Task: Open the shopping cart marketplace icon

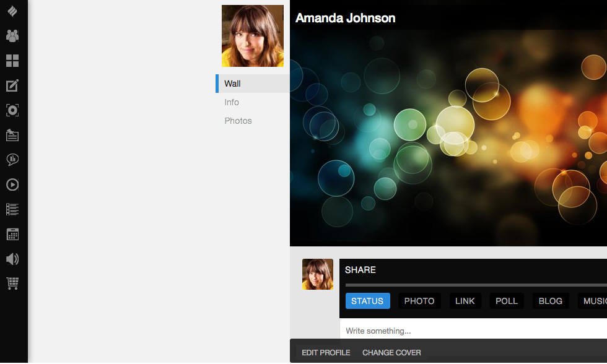Action: (12, 284)
